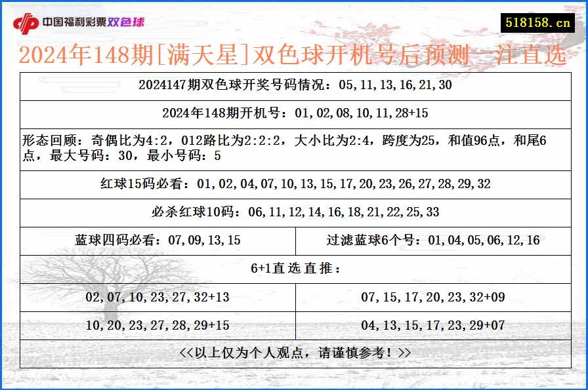
Task: Select prediction 02,07,10,23,27,32+13
Action: (x=157, y=297)
